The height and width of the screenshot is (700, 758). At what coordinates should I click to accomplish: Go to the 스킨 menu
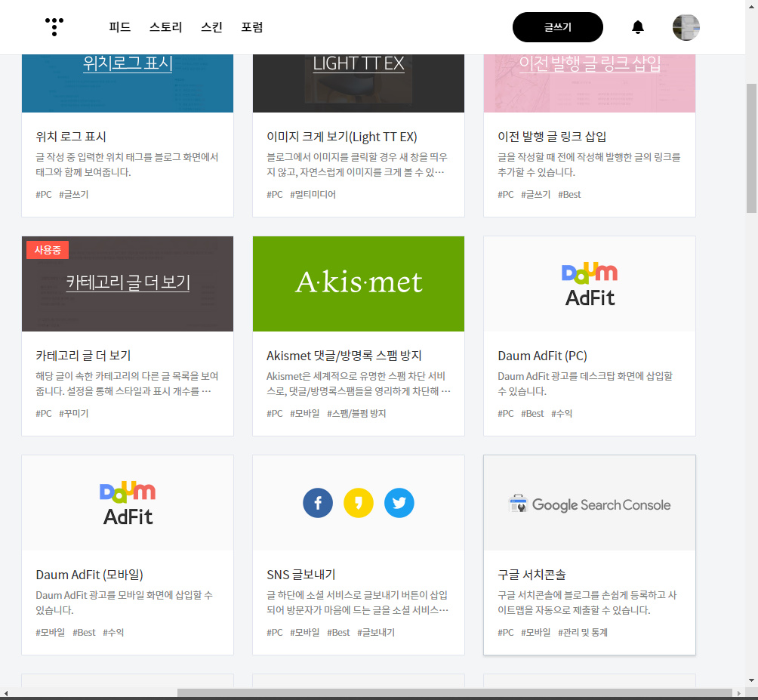coord(211,27)
